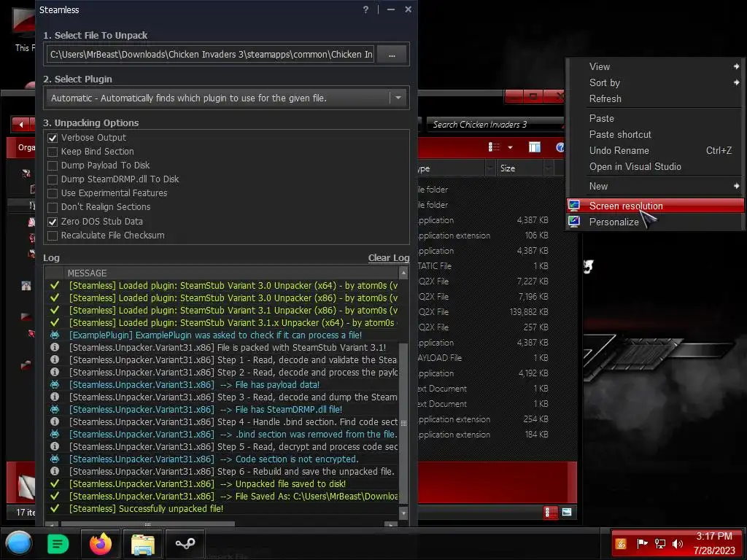This screenshot has height=560, width=747.
Task: Click bug icon of ExamplePlugin log row
Action: tap(55, 335)
